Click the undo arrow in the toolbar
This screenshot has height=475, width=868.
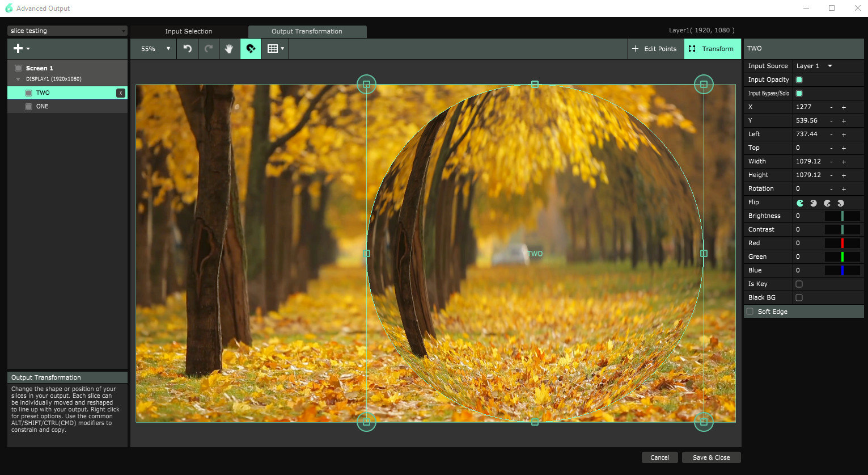tap(188, 49)
